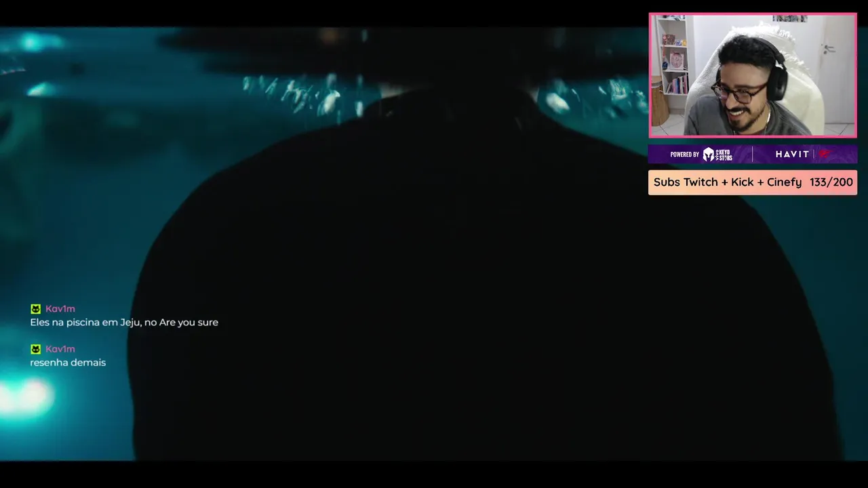This screenshot has width=868, height=488.
Task: Click the 'POWERED BY' text
Action: 684,155
